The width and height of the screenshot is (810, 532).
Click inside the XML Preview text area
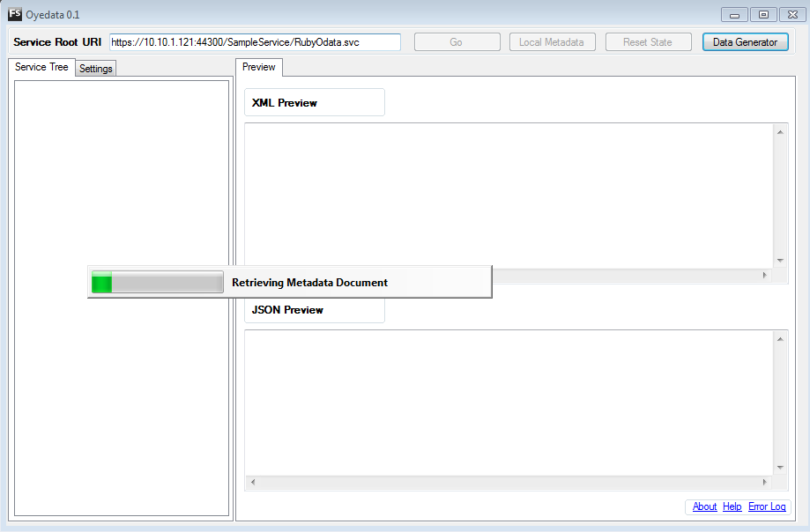509,196
